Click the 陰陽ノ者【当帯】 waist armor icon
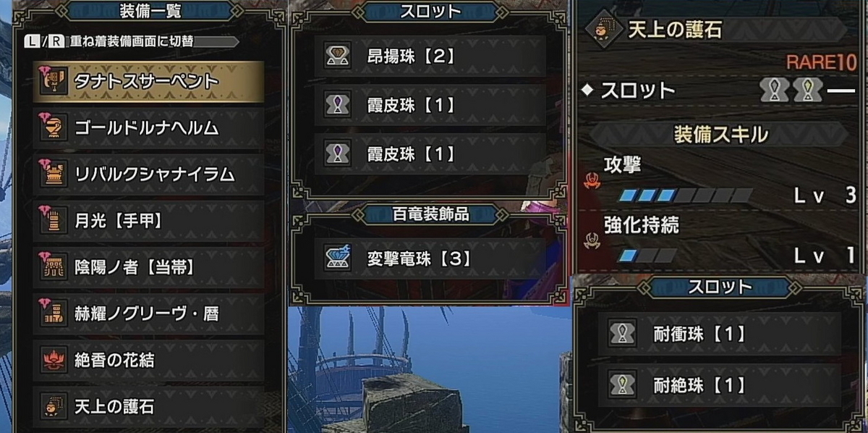Image resolution: width=868 pixels, height=433 pixels. [54, 266]
